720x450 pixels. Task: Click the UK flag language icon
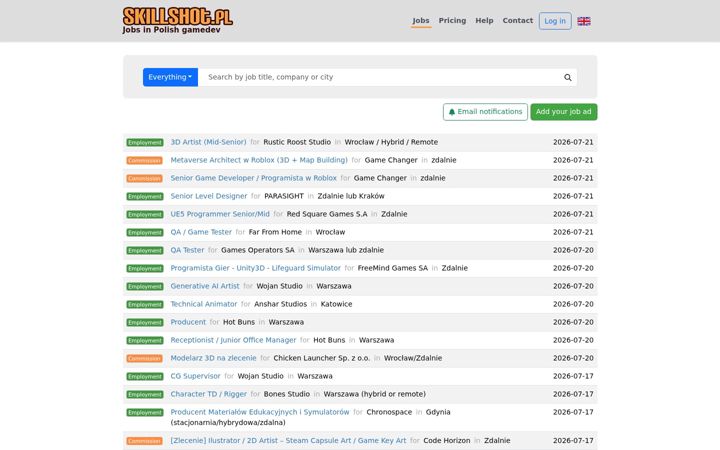tap(584, 21)
